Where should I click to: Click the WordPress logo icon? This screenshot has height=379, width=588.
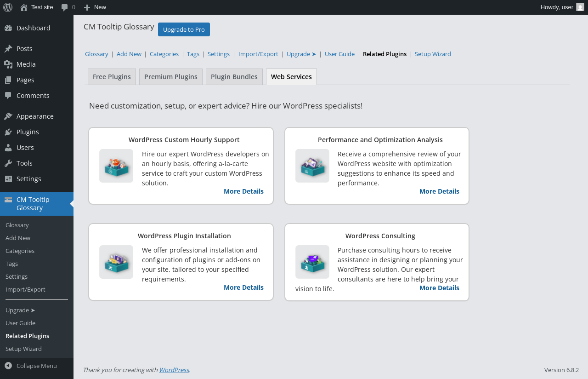(8, 7)
